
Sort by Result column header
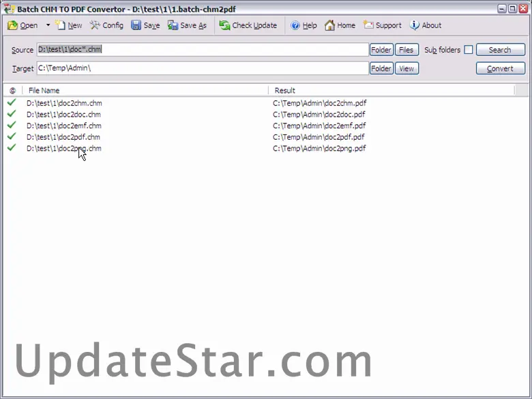(391, 91)
